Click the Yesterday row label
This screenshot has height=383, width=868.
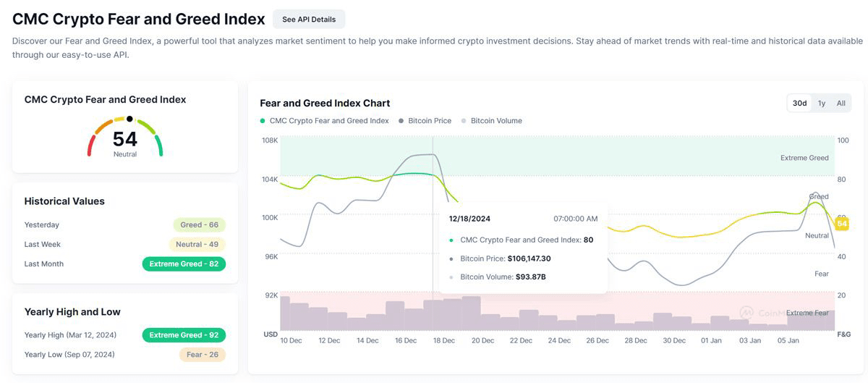(42, 224)
